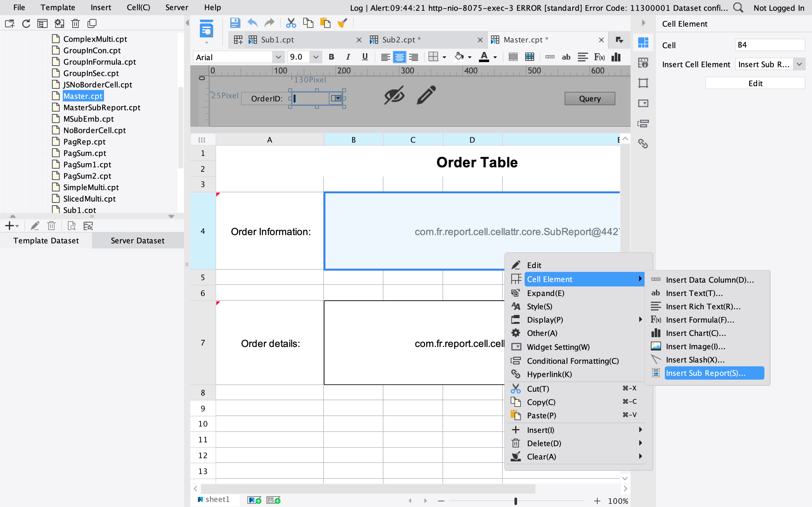Open the dataset preview icon below the file tree
This screenshot has width=812, height=507.
coord(71,226)
